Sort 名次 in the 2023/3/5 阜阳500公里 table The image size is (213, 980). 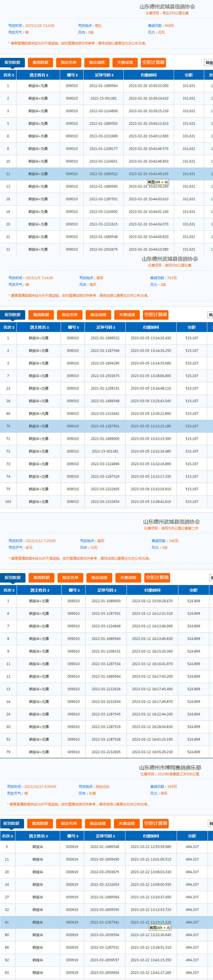pyautogui.click(x=9, y=327)
